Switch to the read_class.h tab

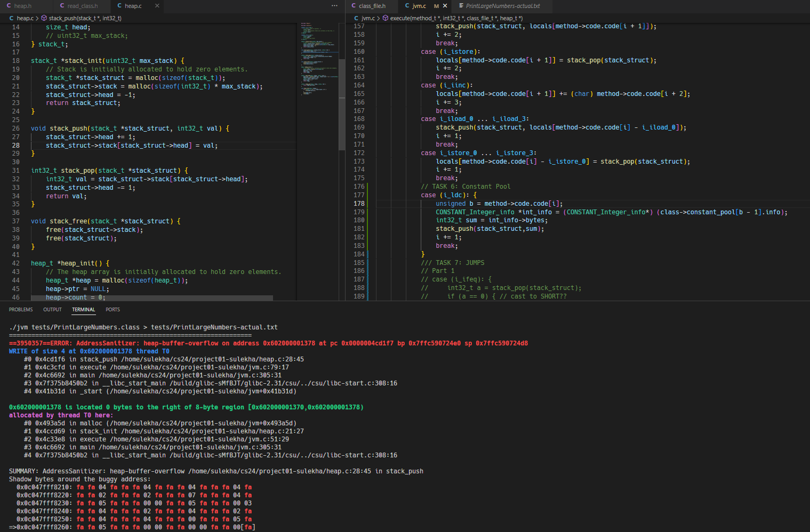coord(82,6)
